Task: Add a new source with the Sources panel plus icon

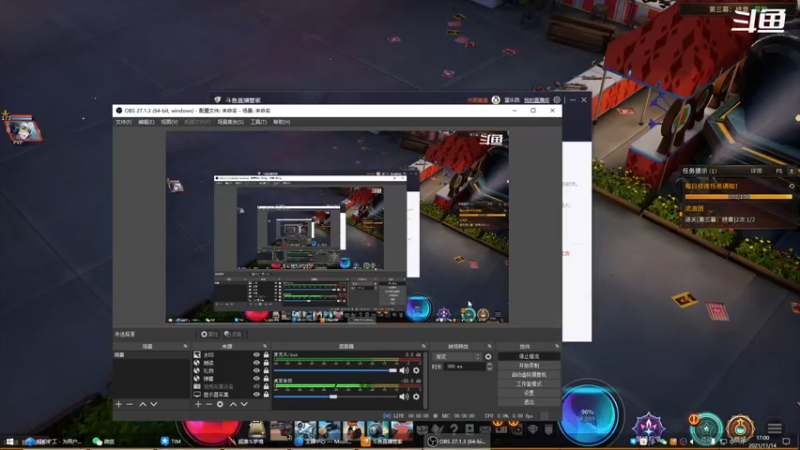Action: [198, 404]
